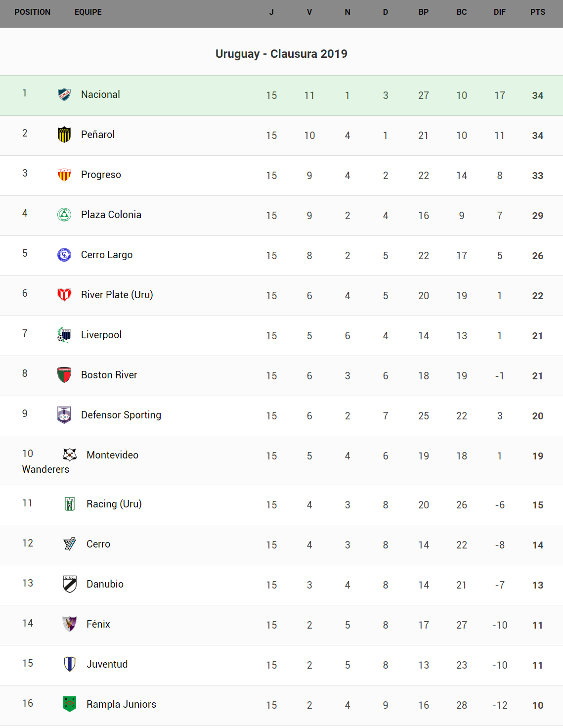Click the Fénix club crest icon
Viewport: 563px width, 728px height.
tap(70, 624)
